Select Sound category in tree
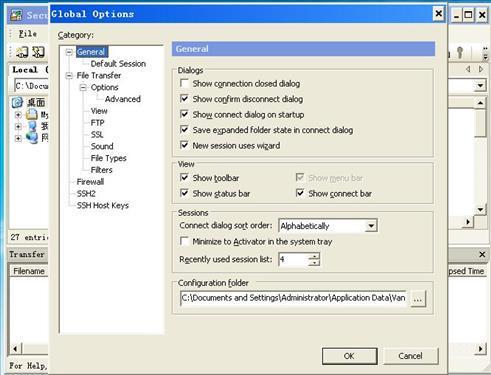 (x=102, y=146)
